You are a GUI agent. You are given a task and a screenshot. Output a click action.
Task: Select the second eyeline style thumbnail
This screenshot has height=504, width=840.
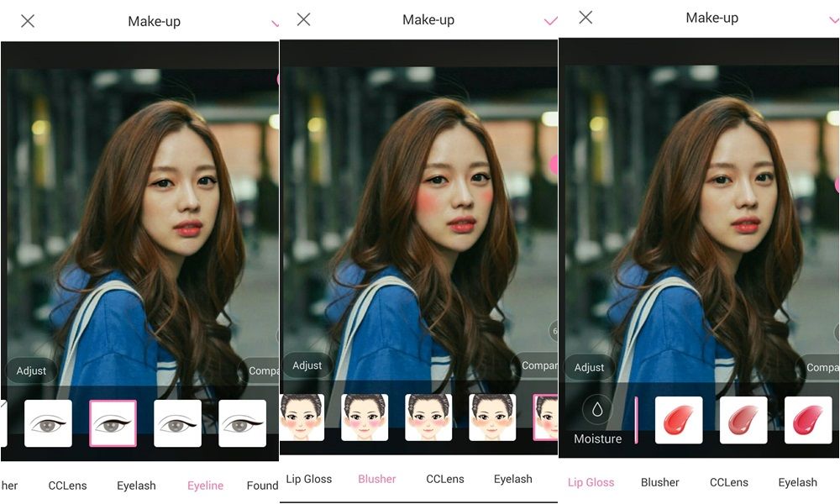113,423
